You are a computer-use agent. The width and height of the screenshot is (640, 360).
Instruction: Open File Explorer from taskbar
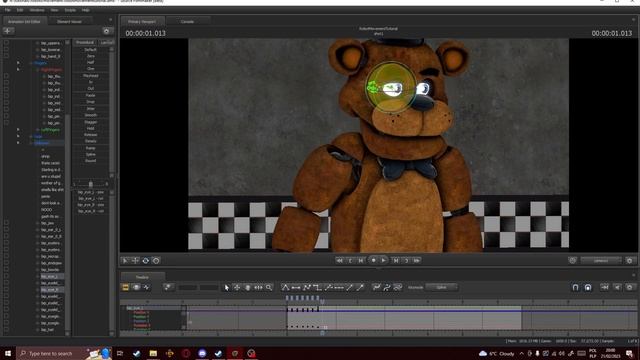[x=153, y=353]
